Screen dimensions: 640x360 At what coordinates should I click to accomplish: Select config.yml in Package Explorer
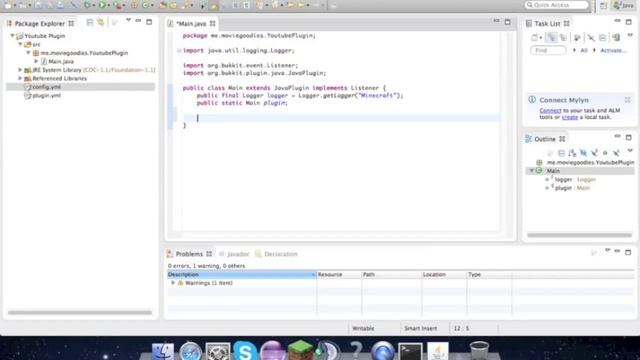[47, 87]
